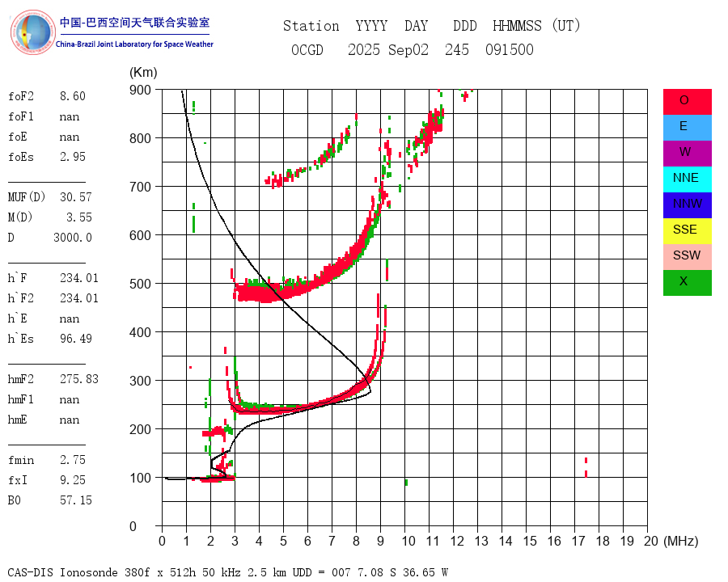Click the Chinese laboratory name heading
Screen dimensions: 728x582
[134, 23]
